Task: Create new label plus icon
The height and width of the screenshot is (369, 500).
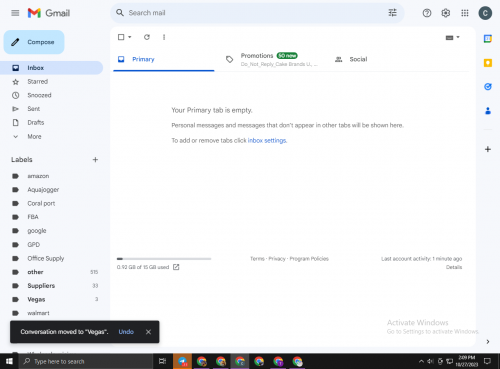Action: pos(95,160)
